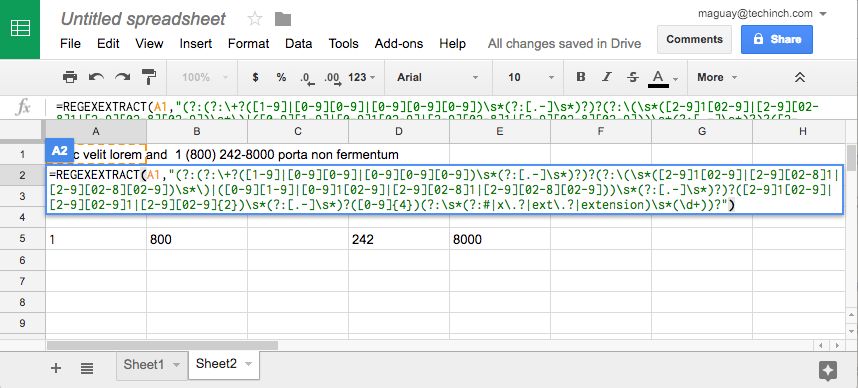Open the Format menu
Image resolution: width=858 pixels, height=388 pixels.
248,43
